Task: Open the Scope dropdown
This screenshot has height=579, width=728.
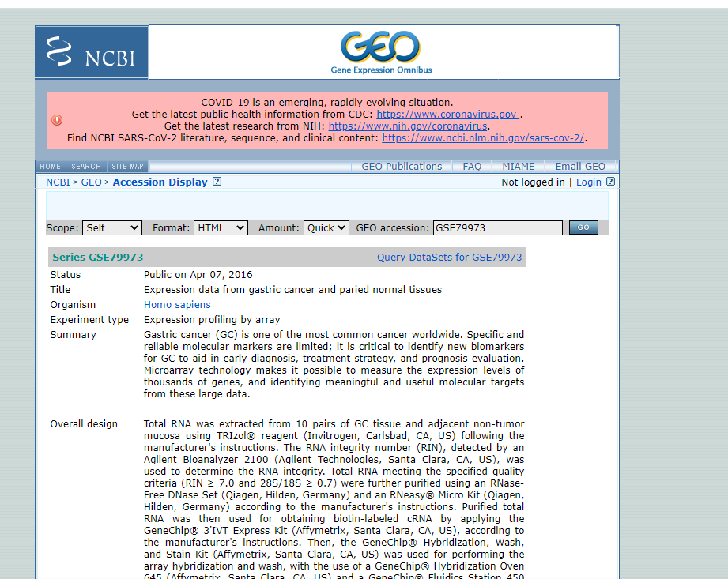Action: pyautogui.click(x=111, y=227)
